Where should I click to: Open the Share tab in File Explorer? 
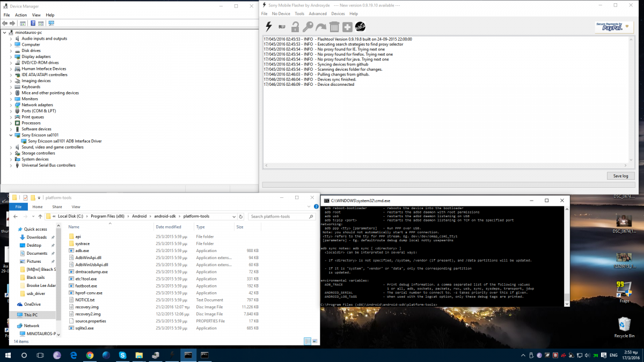pos(57,206)
